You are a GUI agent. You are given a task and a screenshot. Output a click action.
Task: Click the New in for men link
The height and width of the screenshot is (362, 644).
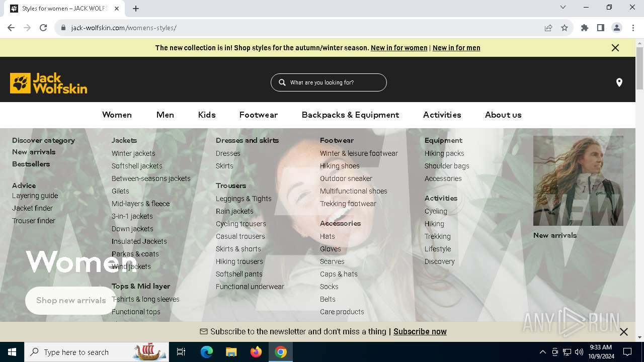pyautogui.click(x=456, y=48)
